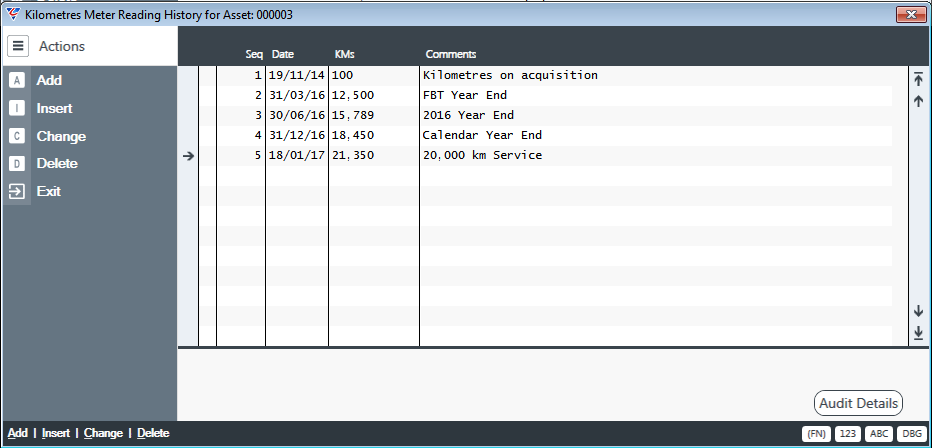The height and width of the screenshot is (448, 932).
Task: Click Insert link in bottom bar
Action: 56,433
